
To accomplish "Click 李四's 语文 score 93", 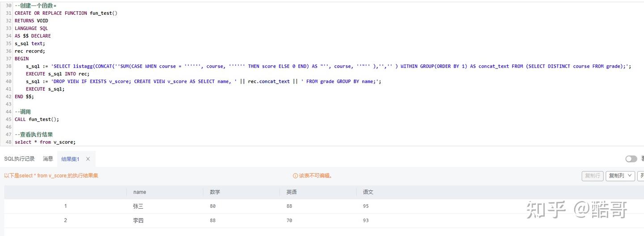I will click(366, 221).
